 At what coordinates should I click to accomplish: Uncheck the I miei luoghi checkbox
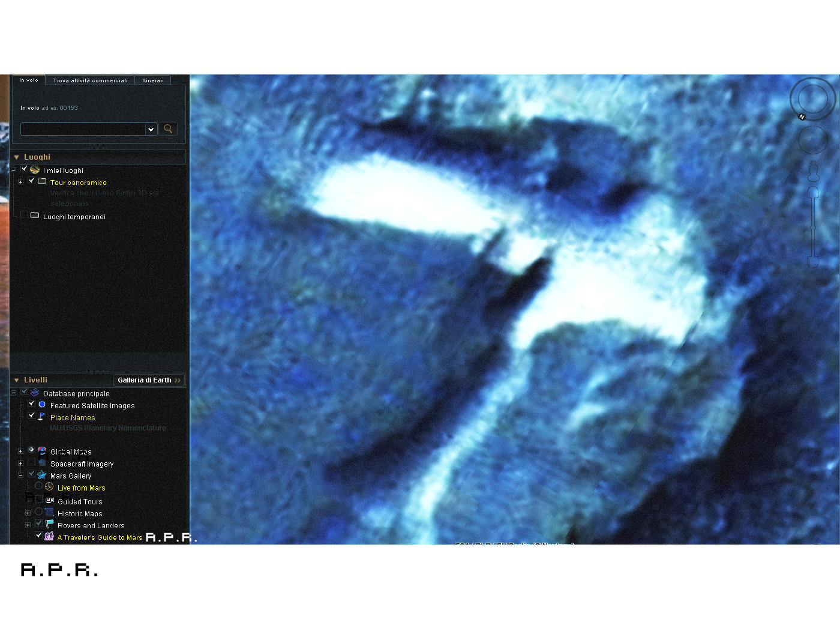coord(25,169)
